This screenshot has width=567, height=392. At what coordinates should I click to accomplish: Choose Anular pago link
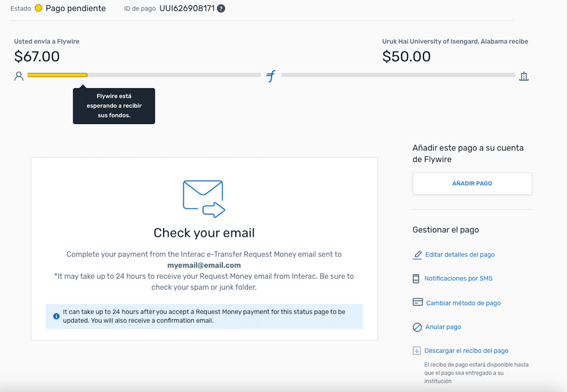click(443, 327)
